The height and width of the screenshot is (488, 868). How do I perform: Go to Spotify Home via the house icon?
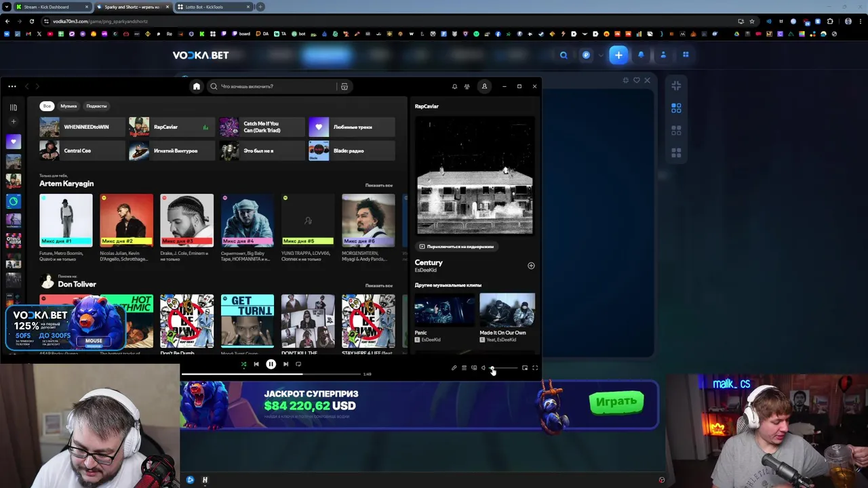point(197,86)
